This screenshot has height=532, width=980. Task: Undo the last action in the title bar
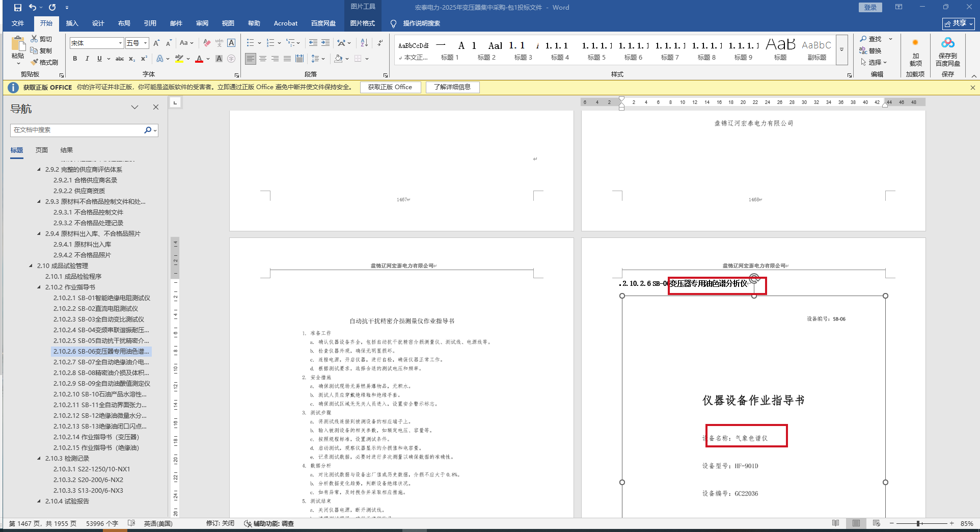pos(33,8)
